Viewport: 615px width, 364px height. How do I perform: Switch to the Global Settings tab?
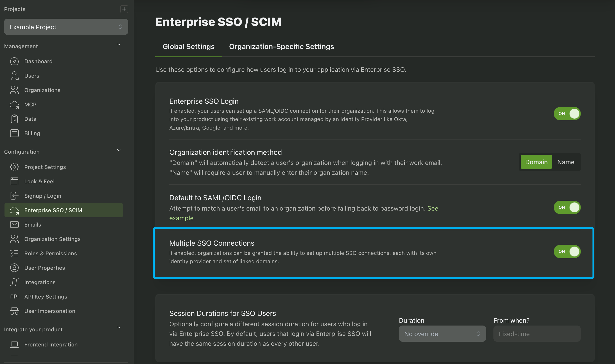tap(188, 47)
